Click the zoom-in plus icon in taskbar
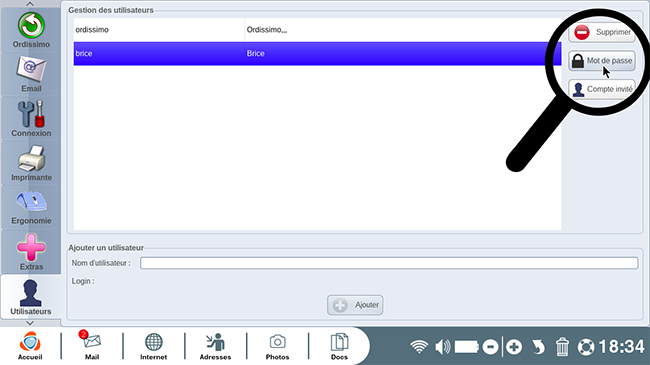Image resolution: width=650 pixels, height=365 pixels. 514,347
